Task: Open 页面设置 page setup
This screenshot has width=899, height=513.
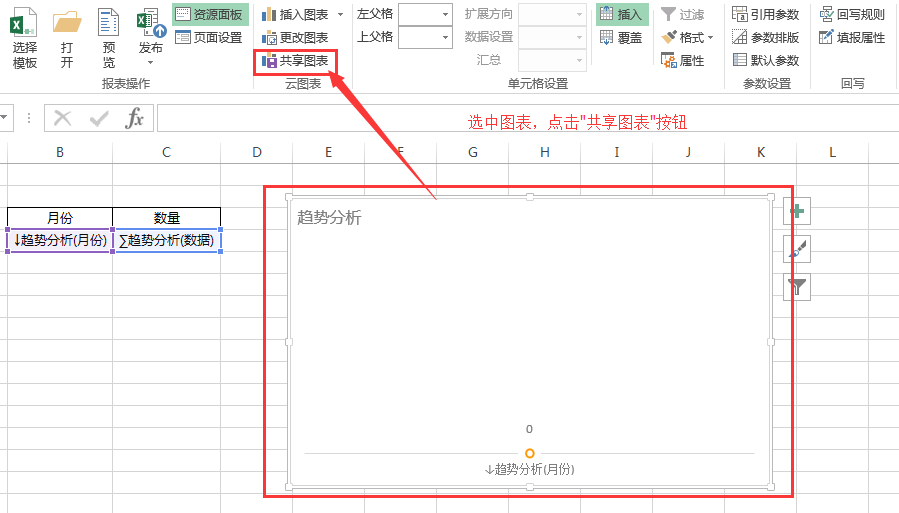Action: [209, 38]
